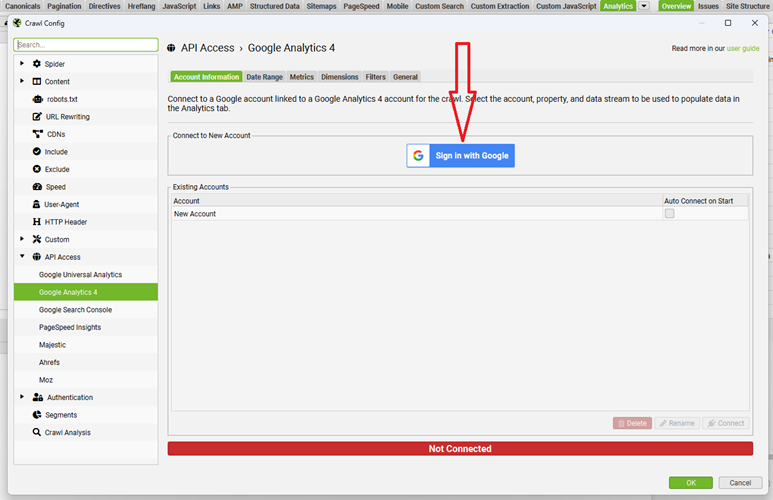Click the Rename account button
This screenshot has height=500, width=773.
tap(677, 423)
